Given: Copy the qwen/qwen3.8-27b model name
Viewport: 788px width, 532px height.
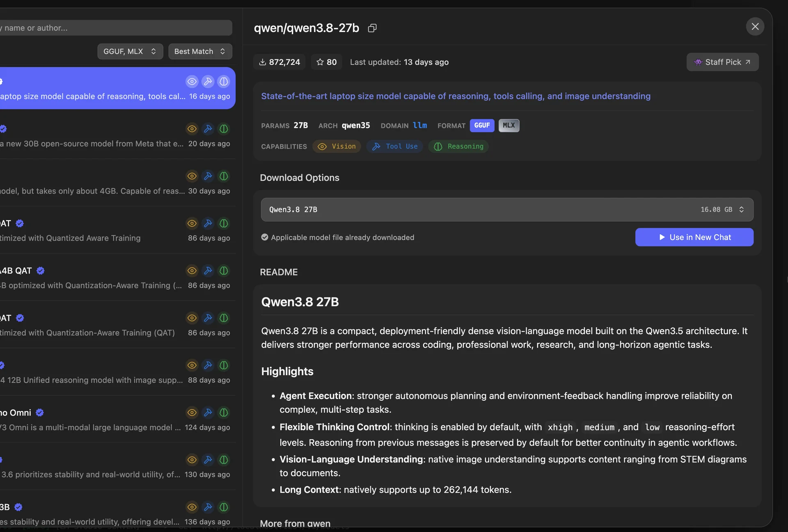Looking at the screenshot, I should (x=372, y=28).
